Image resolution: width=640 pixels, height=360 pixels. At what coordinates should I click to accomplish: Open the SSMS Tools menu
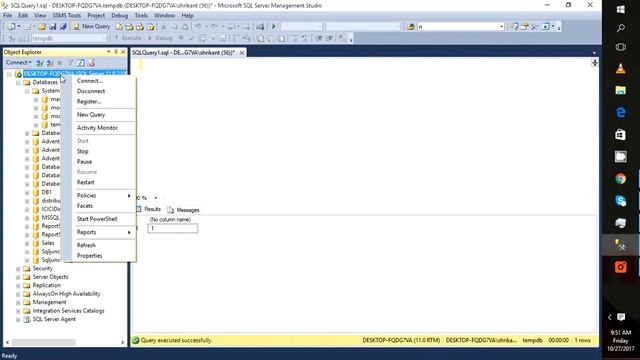coord(67,16)
